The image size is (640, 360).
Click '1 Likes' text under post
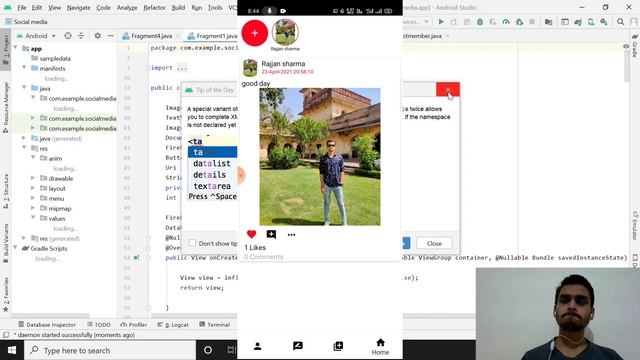click(255, 247)
